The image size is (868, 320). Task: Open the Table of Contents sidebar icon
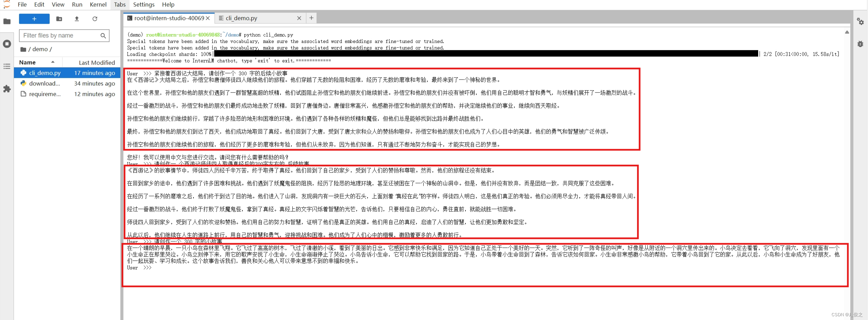(x=7, y=66)
